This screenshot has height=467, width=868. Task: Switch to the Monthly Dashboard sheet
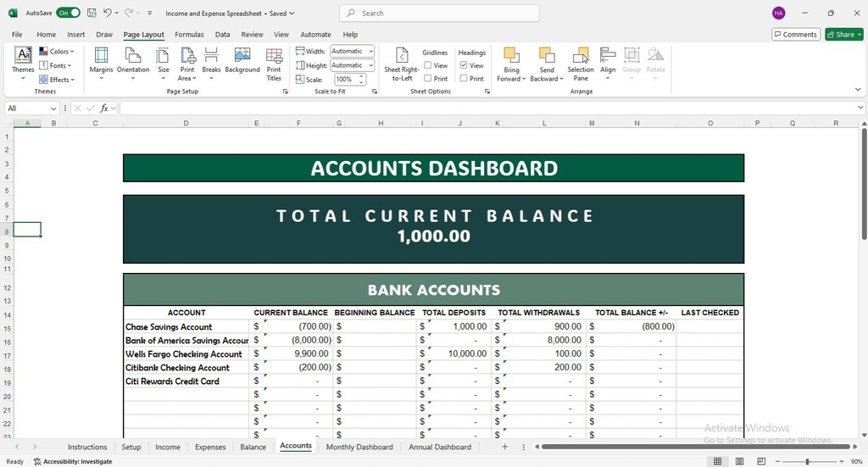[359, 447]
